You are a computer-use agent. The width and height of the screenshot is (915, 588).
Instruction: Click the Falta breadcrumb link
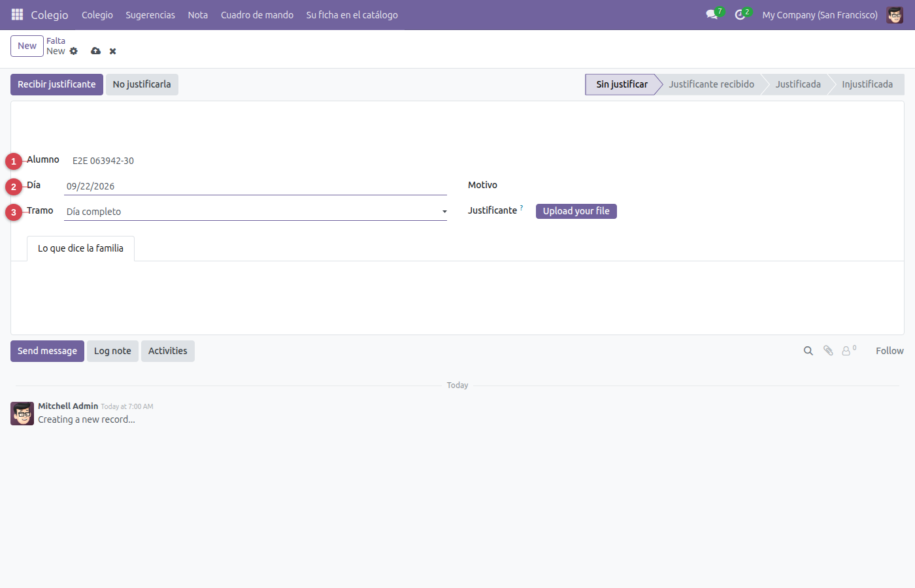pos(56,41)
